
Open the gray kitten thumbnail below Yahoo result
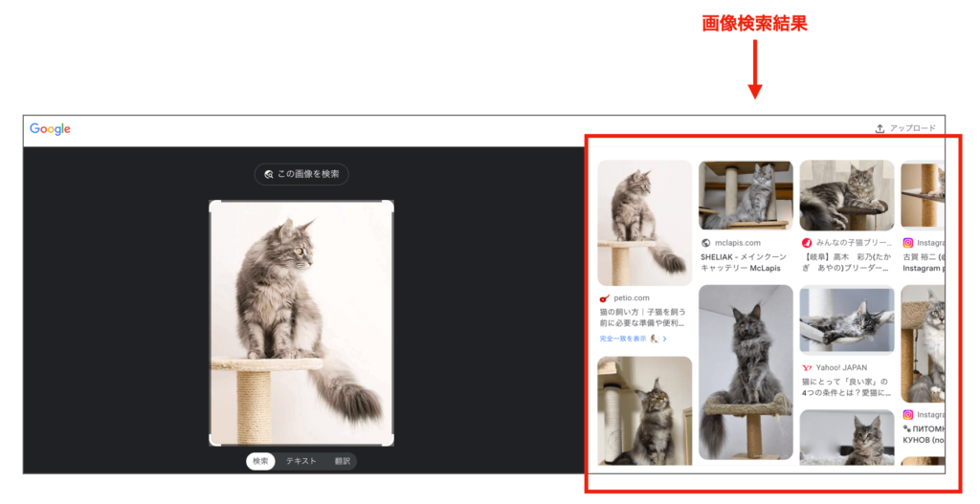click(847, 437)
